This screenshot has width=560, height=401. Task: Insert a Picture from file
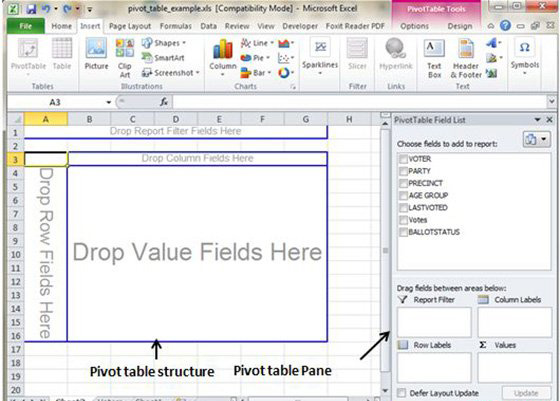96,54
